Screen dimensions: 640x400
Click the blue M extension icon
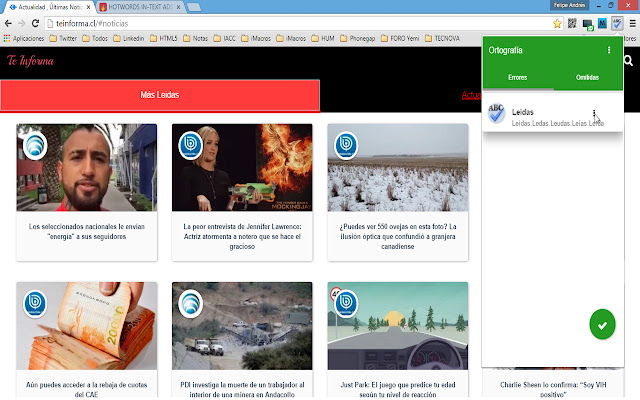[x=602, y=24]
